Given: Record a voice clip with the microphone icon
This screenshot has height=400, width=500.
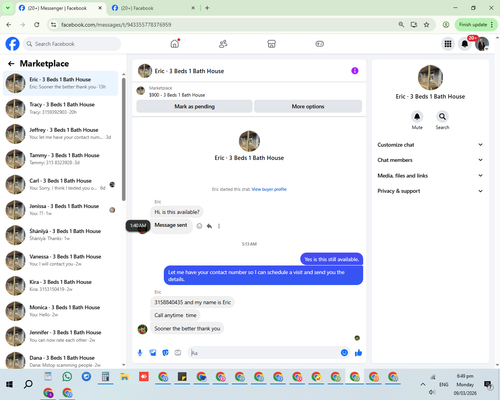Looking at the screenshot, I should pyautogui.click(x=140, y=353).
